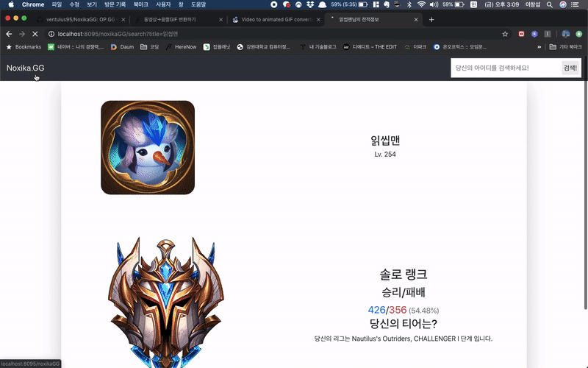Click the 읽씹맨 summoner name
The image size is (588, 368).
[x=385, y=141]
